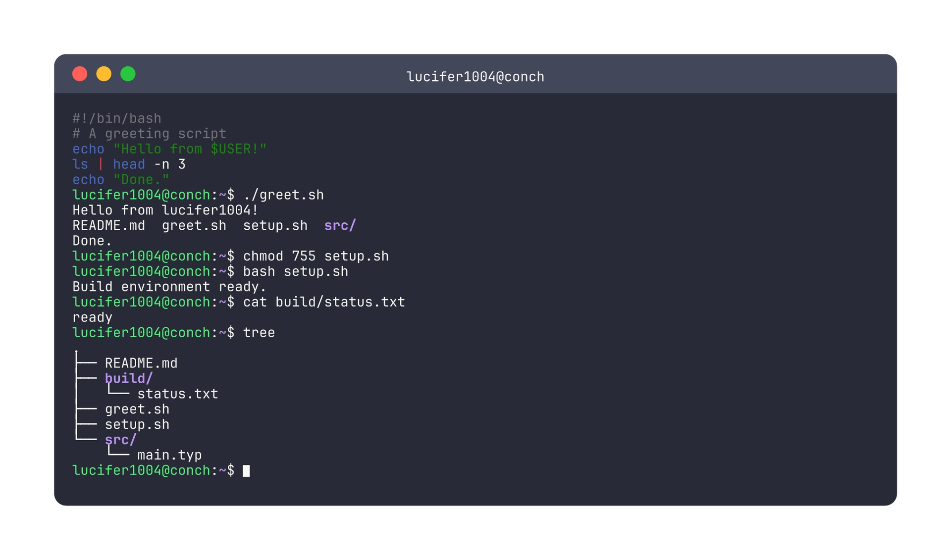Click the #!/bin/bash shebang line

click(x=117, y=119)
